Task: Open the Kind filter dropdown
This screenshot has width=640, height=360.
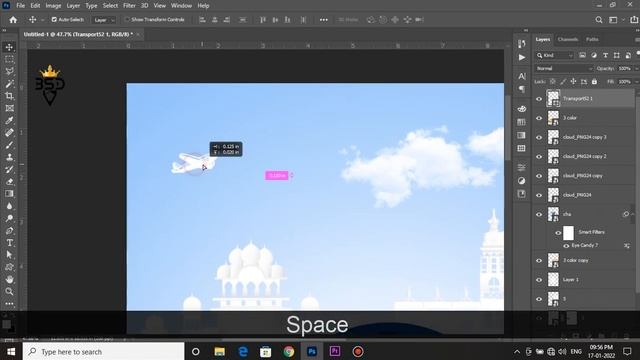Action: tap(555, 55)
